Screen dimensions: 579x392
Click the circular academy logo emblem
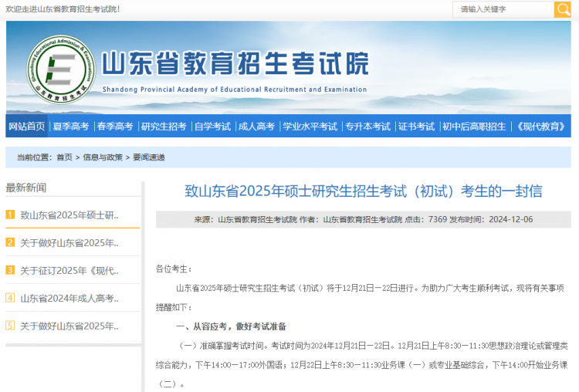point(61,69)
